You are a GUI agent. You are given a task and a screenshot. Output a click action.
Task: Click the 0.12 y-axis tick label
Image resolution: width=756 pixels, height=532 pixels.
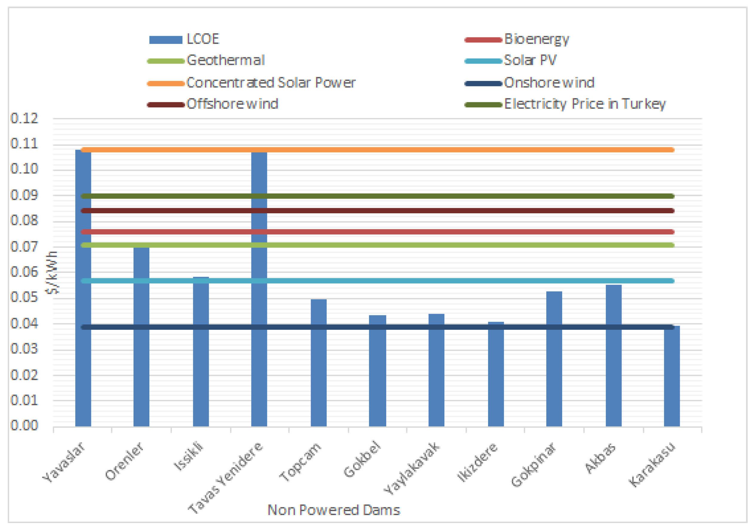24,119
